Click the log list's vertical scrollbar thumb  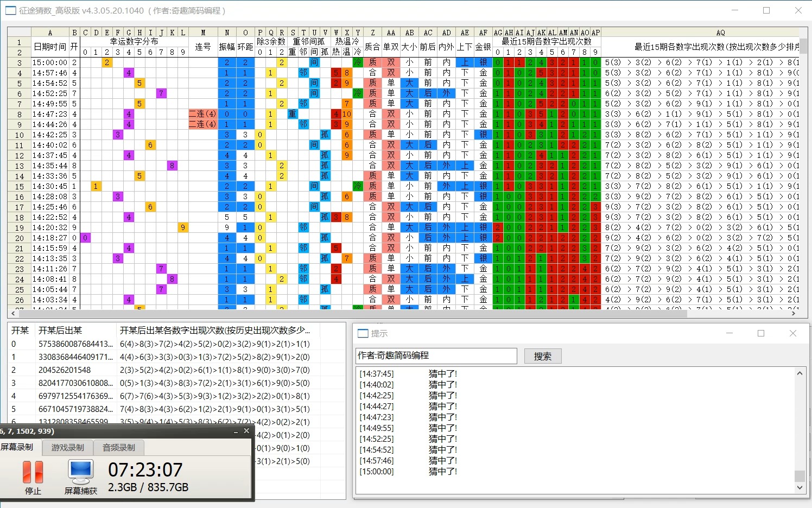point(800,475)
